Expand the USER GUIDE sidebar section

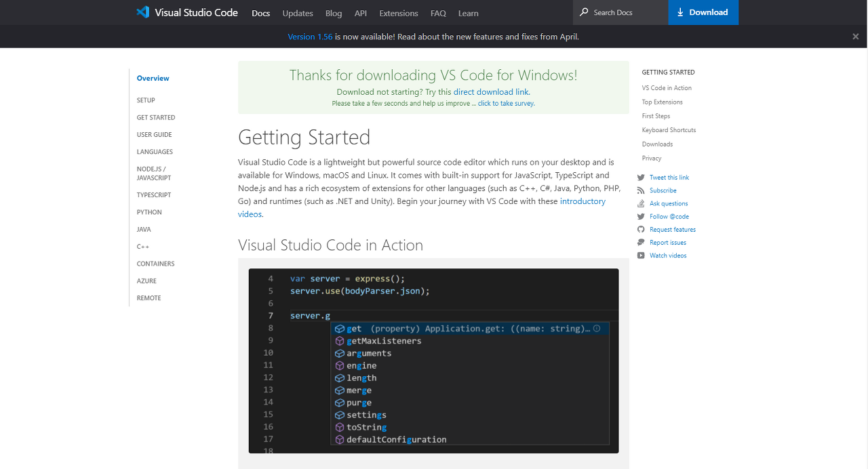(154, 135)
